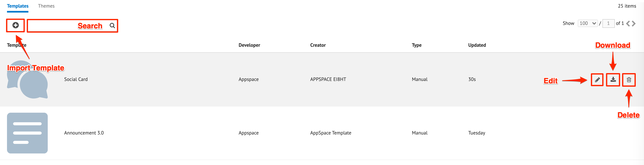Focus the page number input box

point(608,23)
